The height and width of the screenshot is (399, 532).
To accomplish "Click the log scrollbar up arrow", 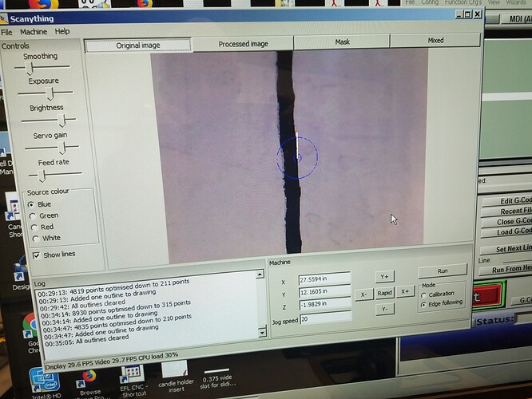I will [260, 274].
